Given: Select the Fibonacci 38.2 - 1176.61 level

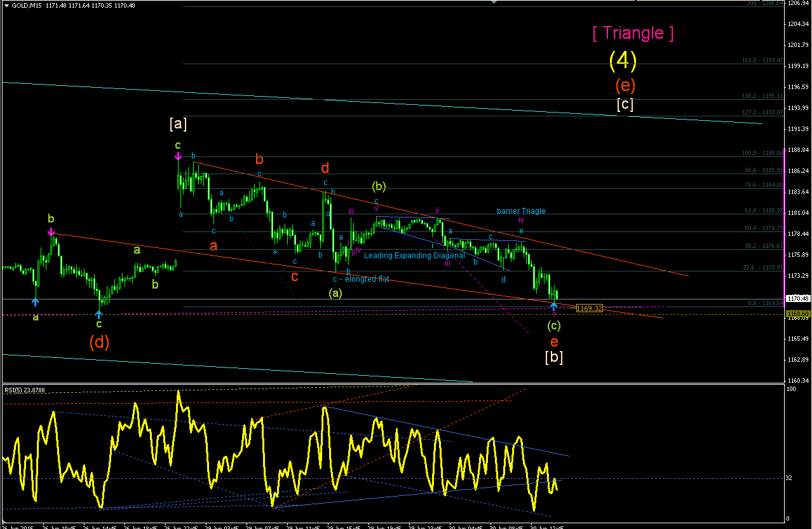Looking at the screenshot, I should click(764, 245).
